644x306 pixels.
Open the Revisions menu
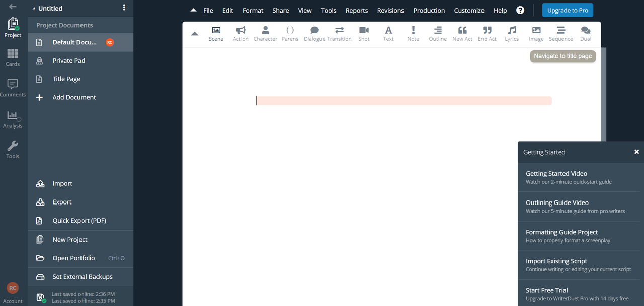pyautogui.click(x=390, y=11)
